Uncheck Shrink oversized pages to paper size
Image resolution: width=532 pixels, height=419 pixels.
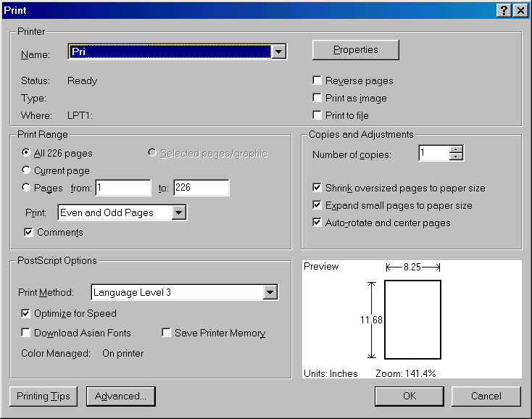pyautogui.click(x=317, y=187)
